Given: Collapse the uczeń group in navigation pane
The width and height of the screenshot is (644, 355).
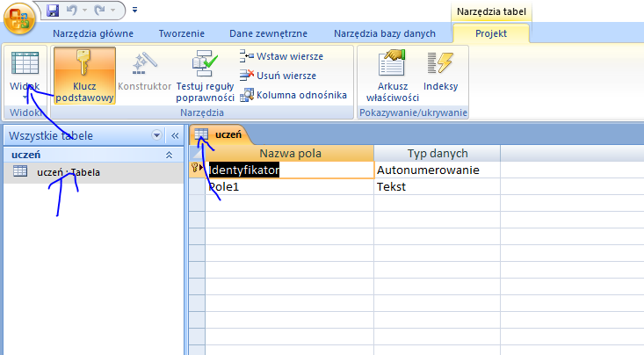Looking at the screenshot, I should [169, 155].
